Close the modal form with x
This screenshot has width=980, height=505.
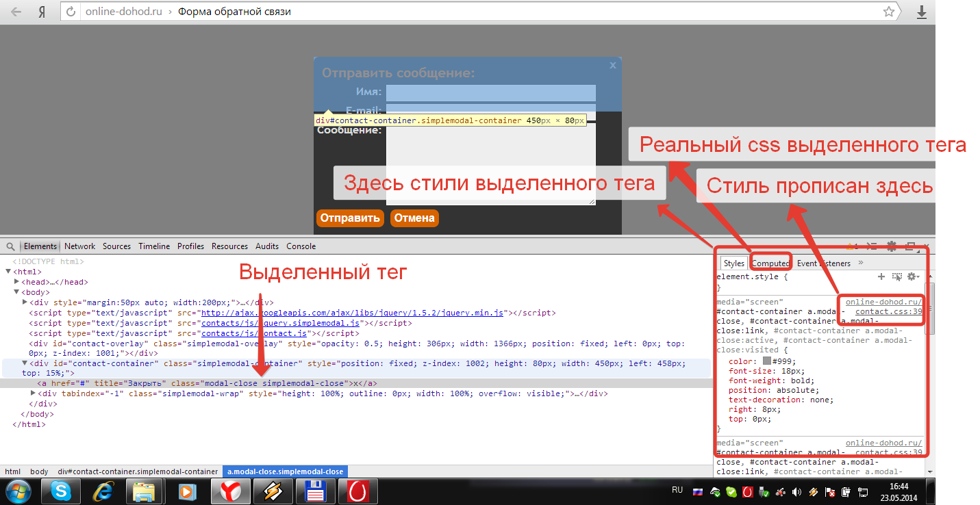(x=613, y=65)
